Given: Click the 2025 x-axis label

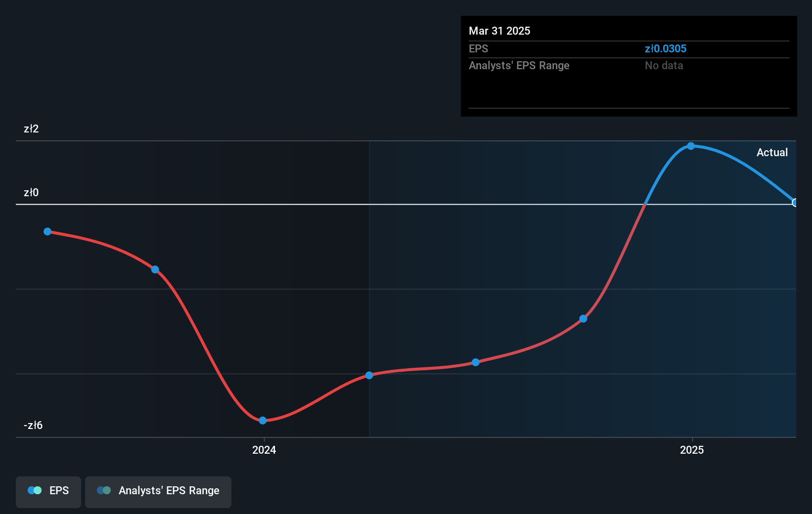Looking at the screenshot, I should 692,450.
